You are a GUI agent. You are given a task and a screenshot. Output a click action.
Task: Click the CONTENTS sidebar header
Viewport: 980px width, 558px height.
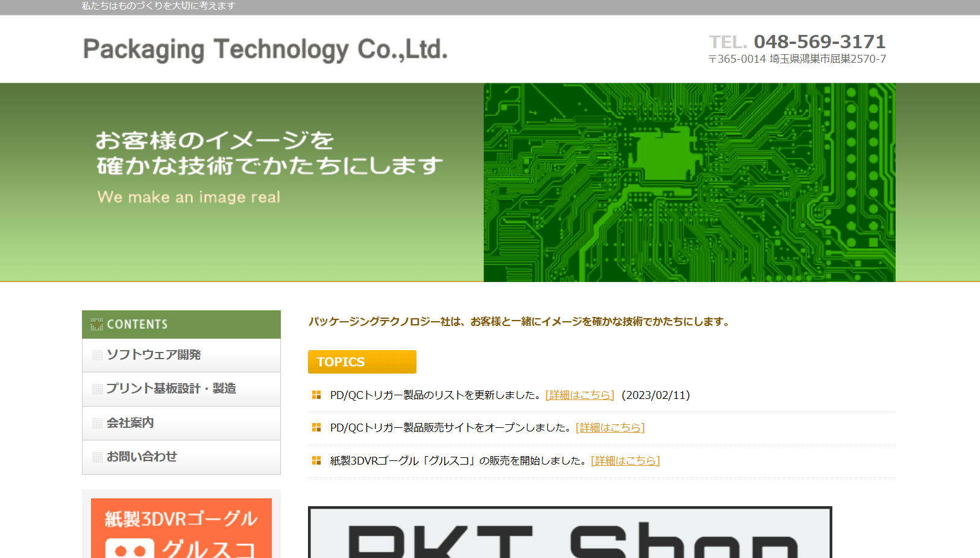pyautogui.click(x=181, y=324)
